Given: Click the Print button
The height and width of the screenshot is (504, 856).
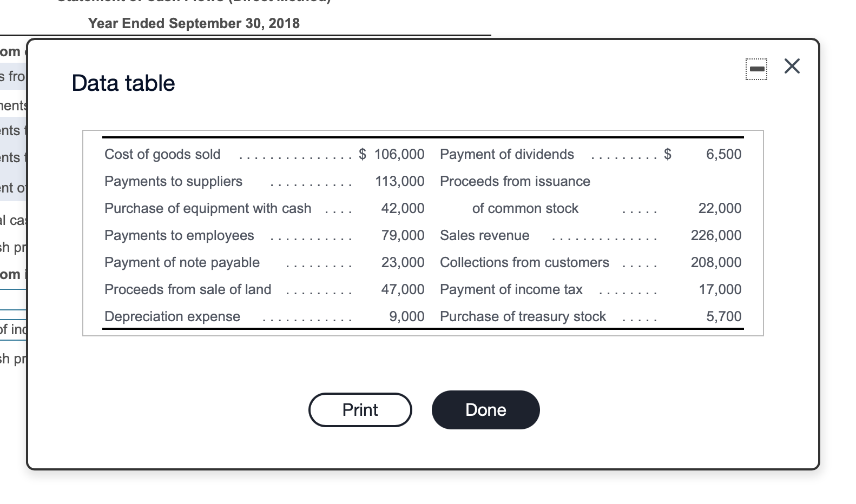Looking at the screenshot, I should pos(359,410).
